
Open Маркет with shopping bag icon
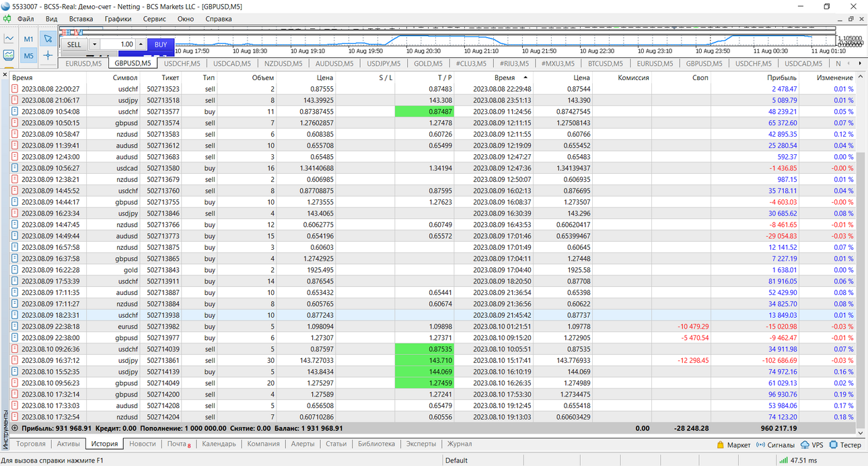(x=733, y=444)
